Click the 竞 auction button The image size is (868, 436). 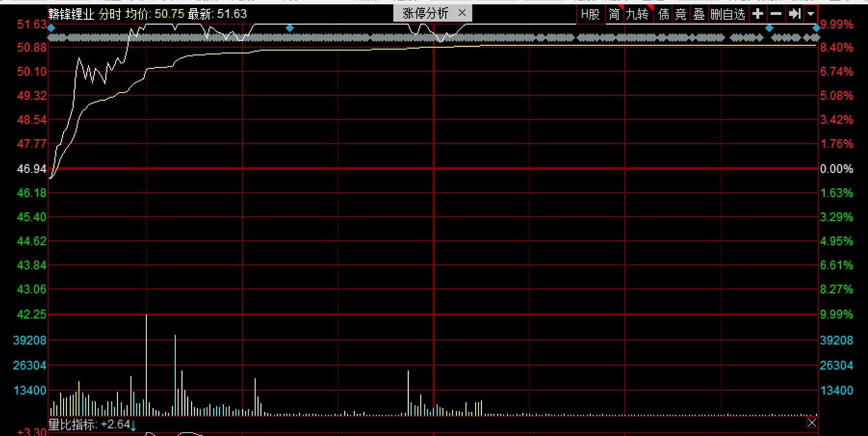point(681,14)
